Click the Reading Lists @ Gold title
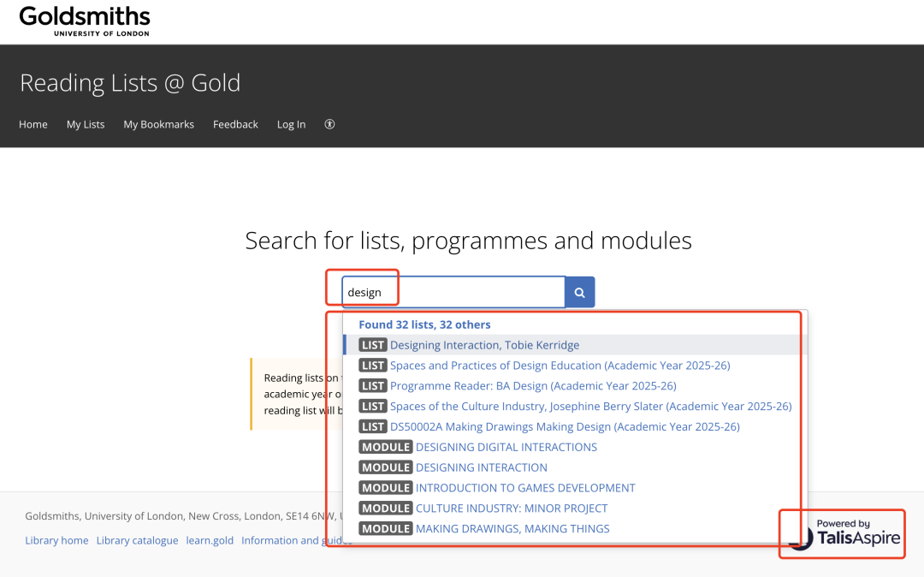The width and height of the screenshot is (924, 577). pos(130,83)
